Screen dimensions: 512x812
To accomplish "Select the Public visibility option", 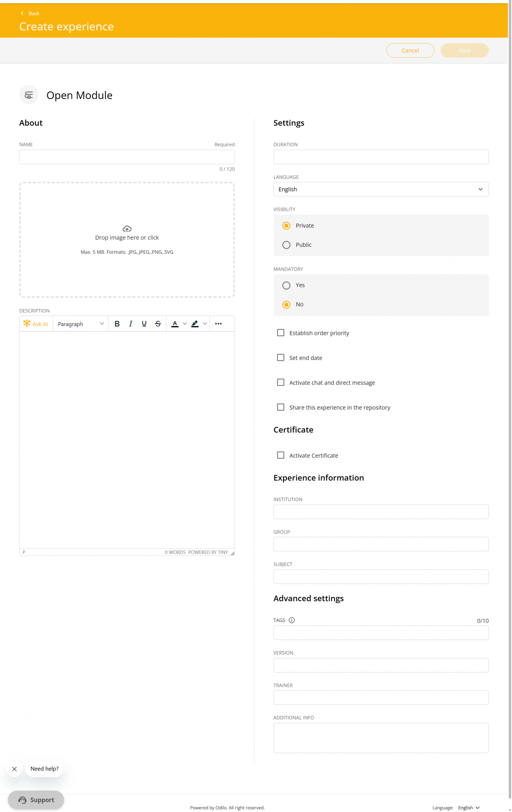I will [x=286, y=245].
